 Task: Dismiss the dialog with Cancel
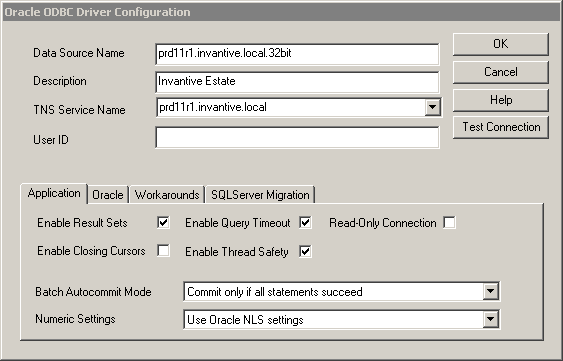(x=501, y=72)
